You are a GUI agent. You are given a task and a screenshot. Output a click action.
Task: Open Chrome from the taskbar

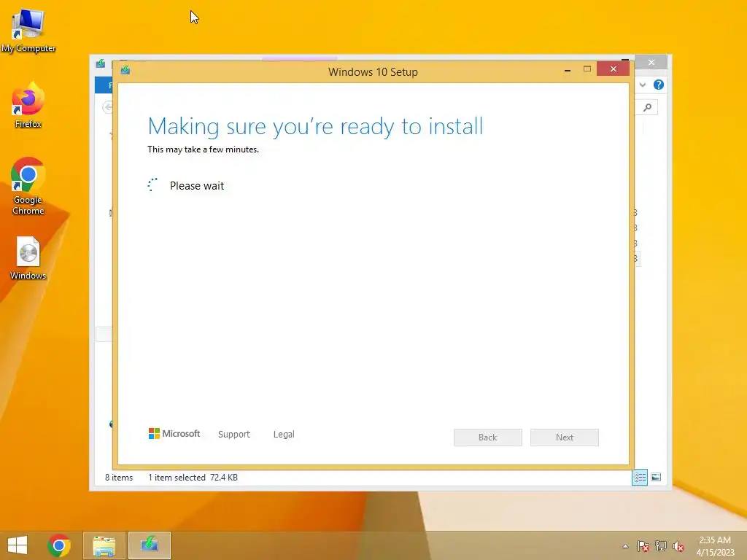[59, 545]
